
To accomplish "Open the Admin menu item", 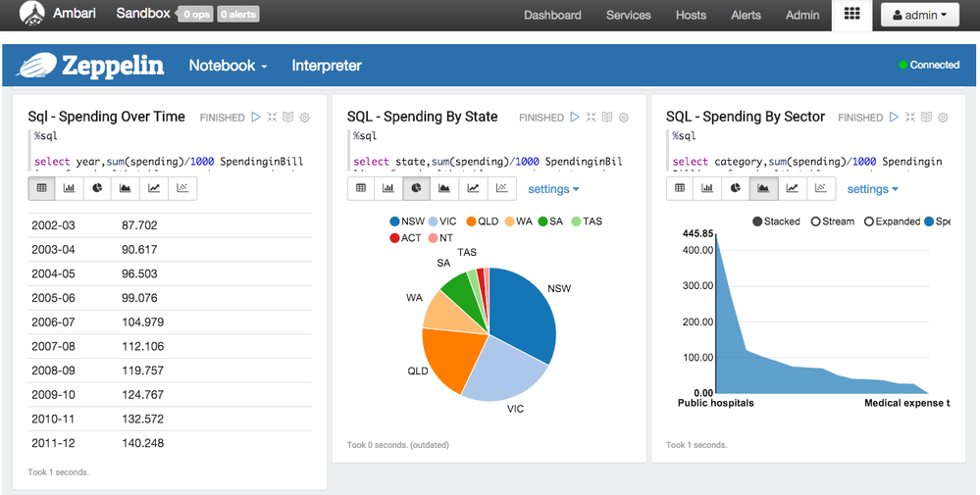I will coord(802,15).
